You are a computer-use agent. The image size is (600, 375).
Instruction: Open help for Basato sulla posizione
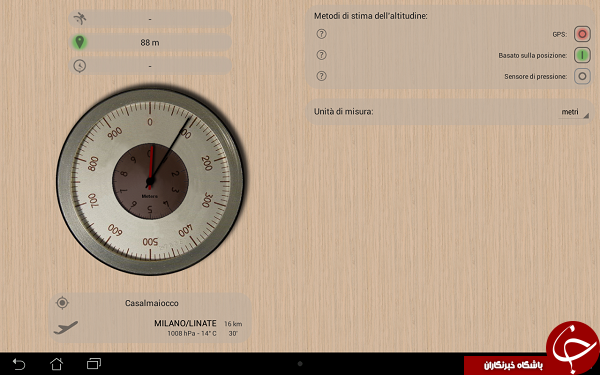coord(321,55)
